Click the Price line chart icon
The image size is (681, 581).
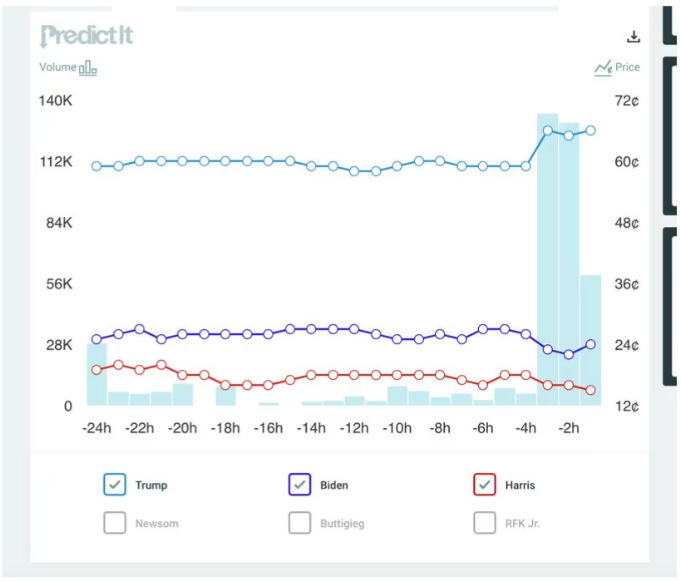coord(603,68)
